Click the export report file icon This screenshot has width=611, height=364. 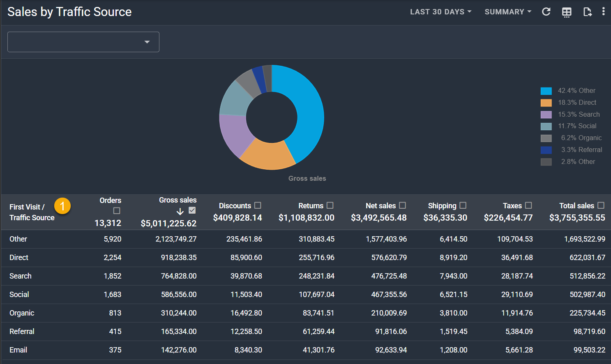coord(587,12)
